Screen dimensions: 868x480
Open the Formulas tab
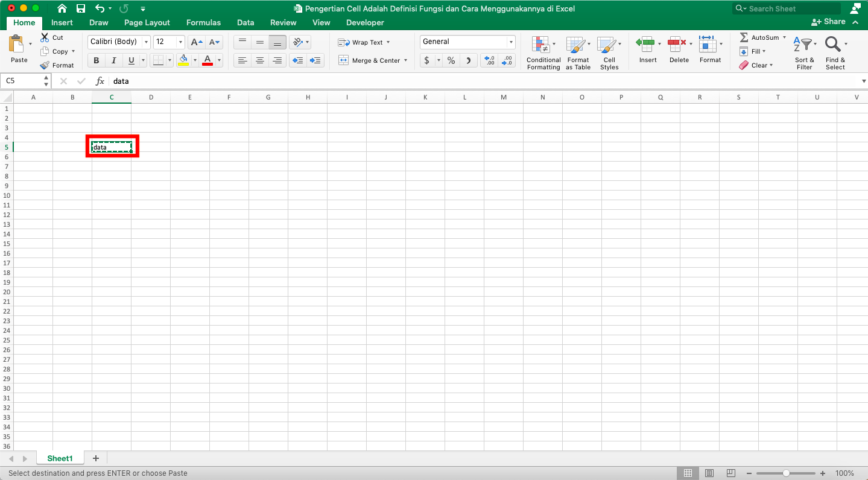[x=203, y=22]
